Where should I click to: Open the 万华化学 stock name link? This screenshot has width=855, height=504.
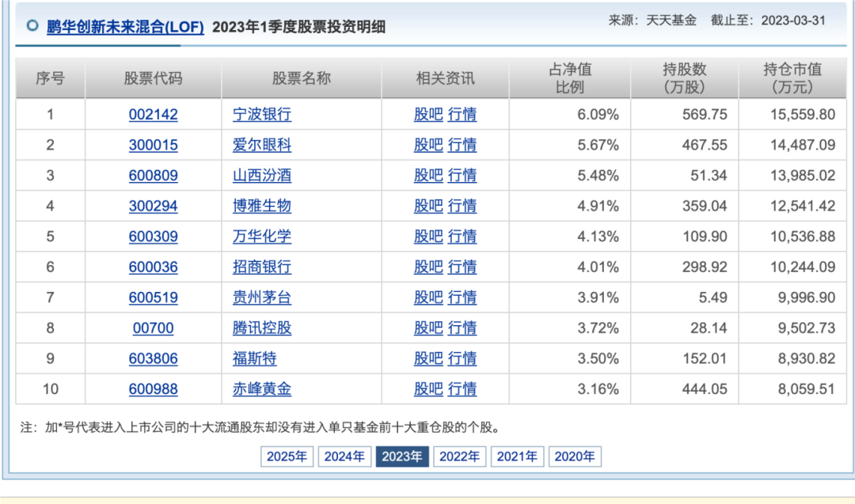coord(262,237)
